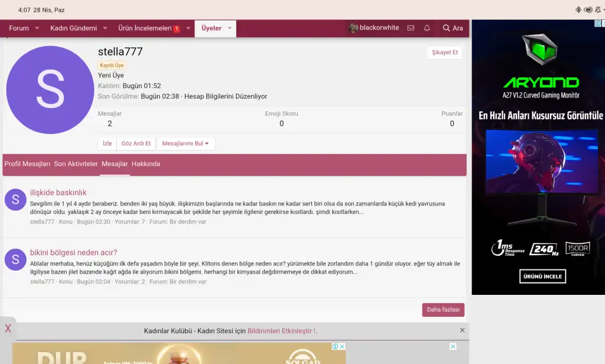Click the Ara search magnifier icon
Image resolution: width=605 pixels, height=364 pixels.
446,28
